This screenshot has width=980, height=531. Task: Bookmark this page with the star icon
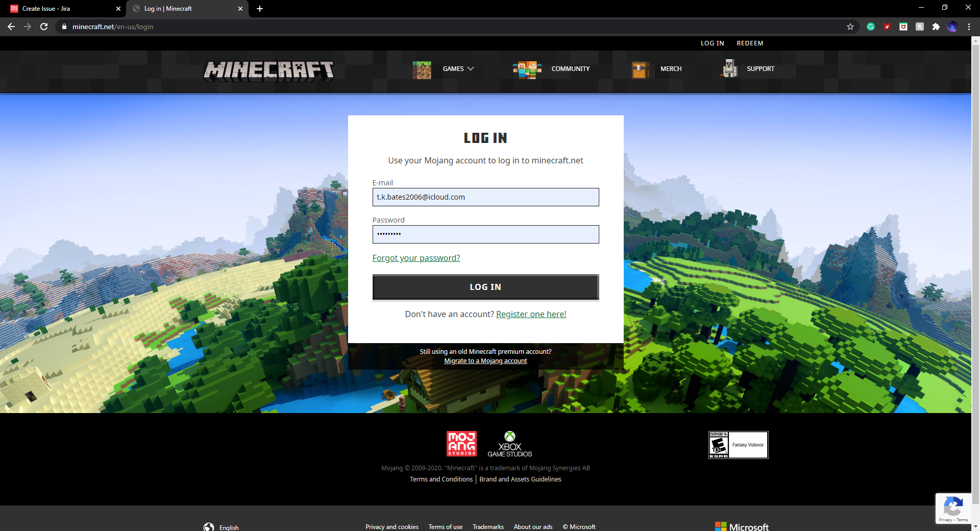pyautogui.click(x=850, y=27)
